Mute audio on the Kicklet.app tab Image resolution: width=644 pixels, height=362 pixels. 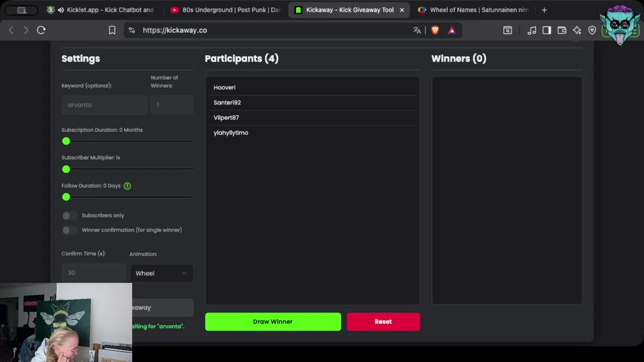[x=61, y=10]
